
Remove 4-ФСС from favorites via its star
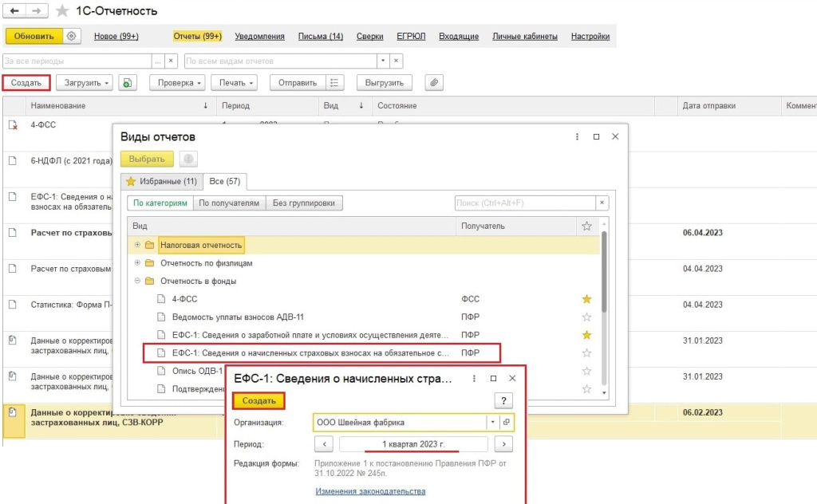(x=586, y=299)
